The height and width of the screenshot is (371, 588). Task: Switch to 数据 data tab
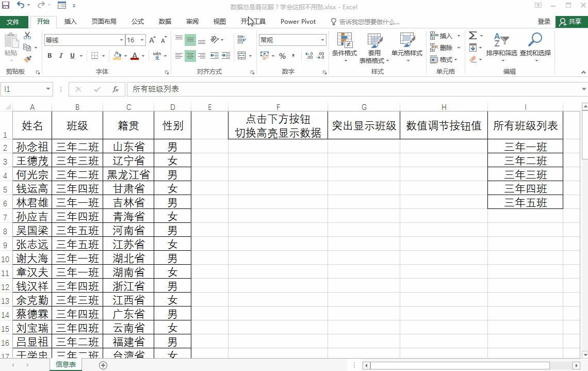(x=165, y=22)
